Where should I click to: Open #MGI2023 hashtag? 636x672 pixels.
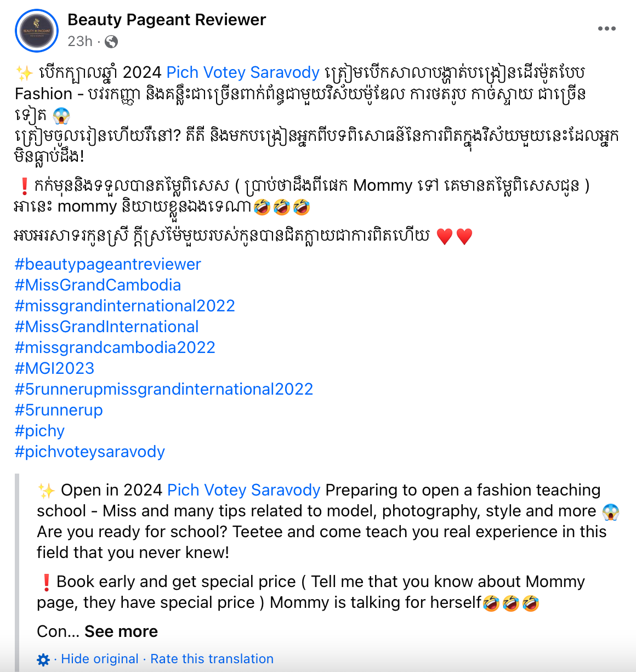pyautogui.click(x=55, y=368)
